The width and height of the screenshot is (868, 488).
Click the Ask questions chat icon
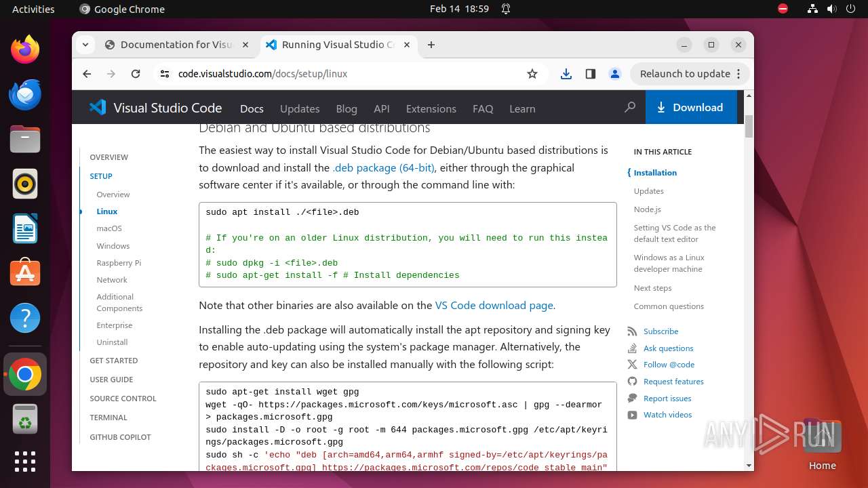[x=632, y=348]
